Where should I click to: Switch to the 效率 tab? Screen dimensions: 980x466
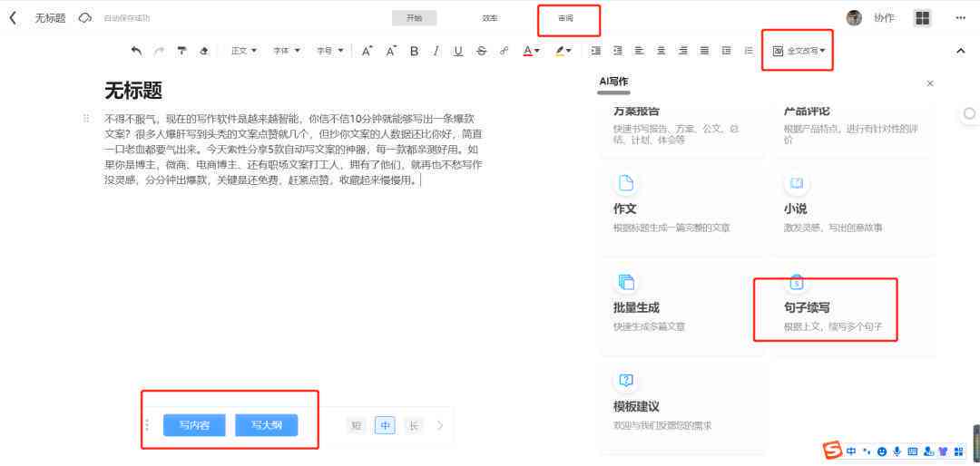pyautogui.click(x=490, y=18)
